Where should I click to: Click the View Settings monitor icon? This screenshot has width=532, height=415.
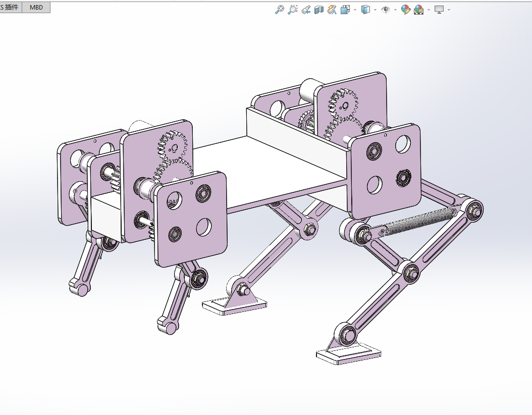[439, 10]
